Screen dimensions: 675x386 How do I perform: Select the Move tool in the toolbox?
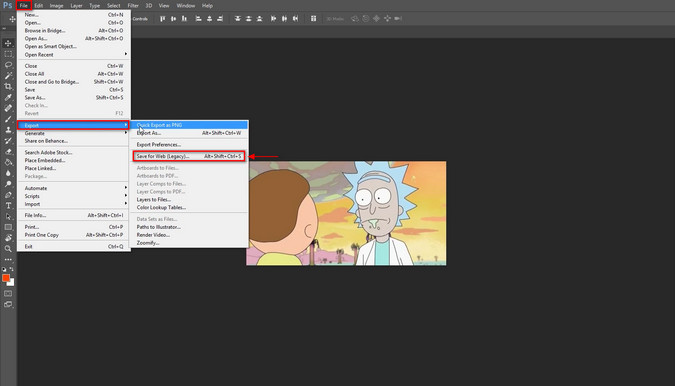click(8, 43)
